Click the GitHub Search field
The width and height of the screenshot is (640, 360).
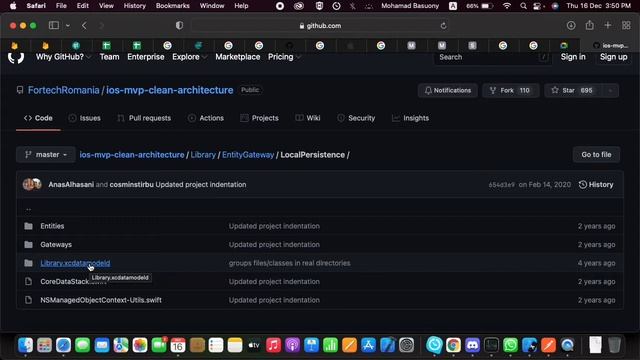[x=493, y=57]
